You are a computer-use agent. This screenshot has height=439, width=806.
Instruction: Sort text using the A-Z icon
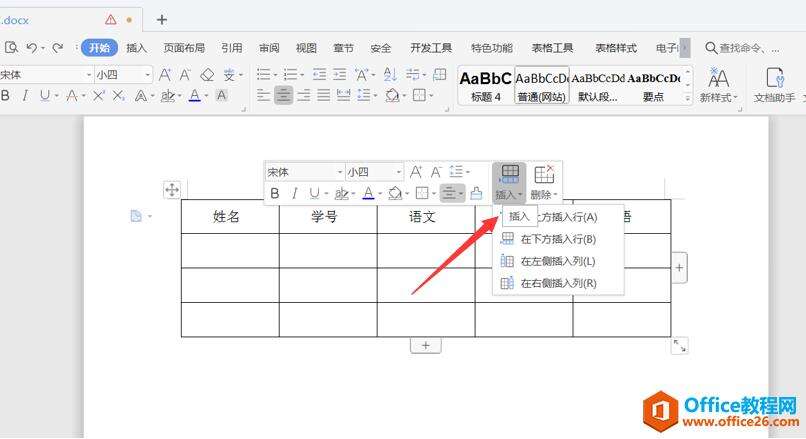[x=390, y=75]
